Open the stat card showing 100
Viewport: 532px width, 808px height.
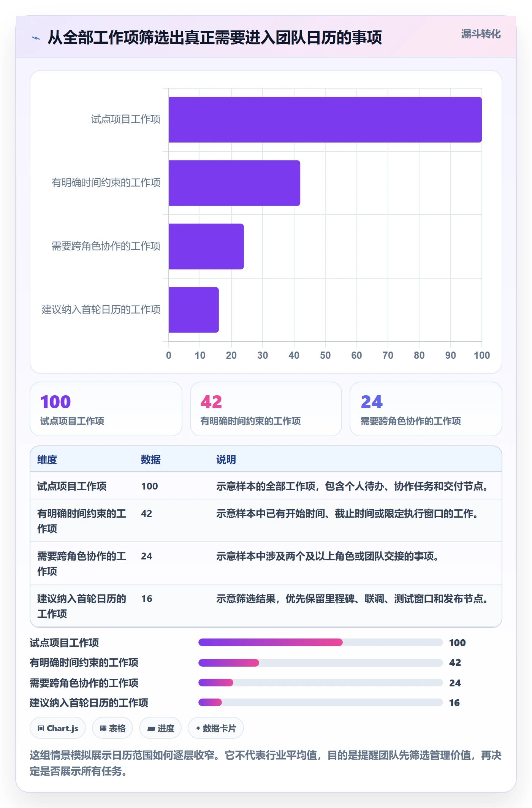106,409
